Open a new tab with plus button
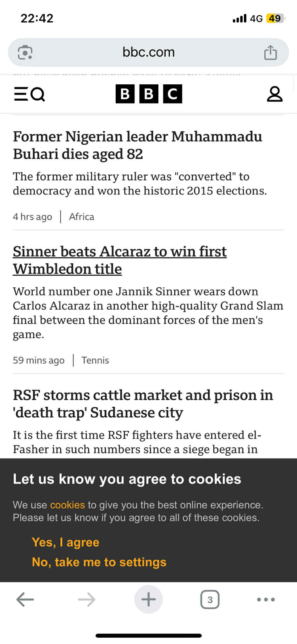Screen dimensions: 297x644 coord(148,599)
